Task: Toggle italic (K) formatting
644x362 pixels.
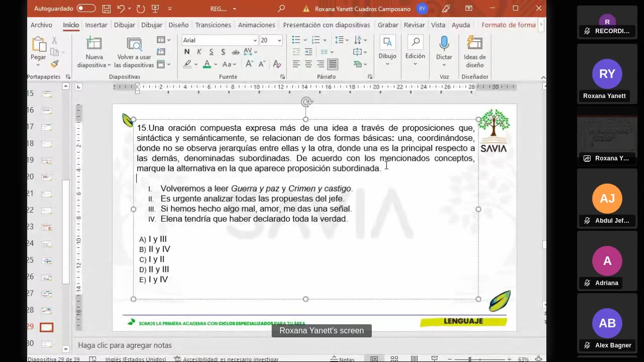Action: (x=199, y=52)
